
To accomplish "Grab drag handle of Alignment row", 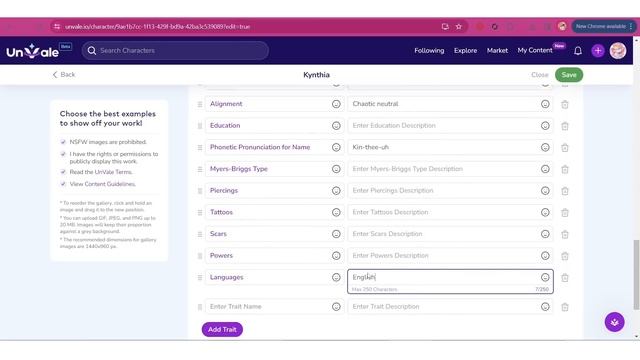I will point(200,104).
